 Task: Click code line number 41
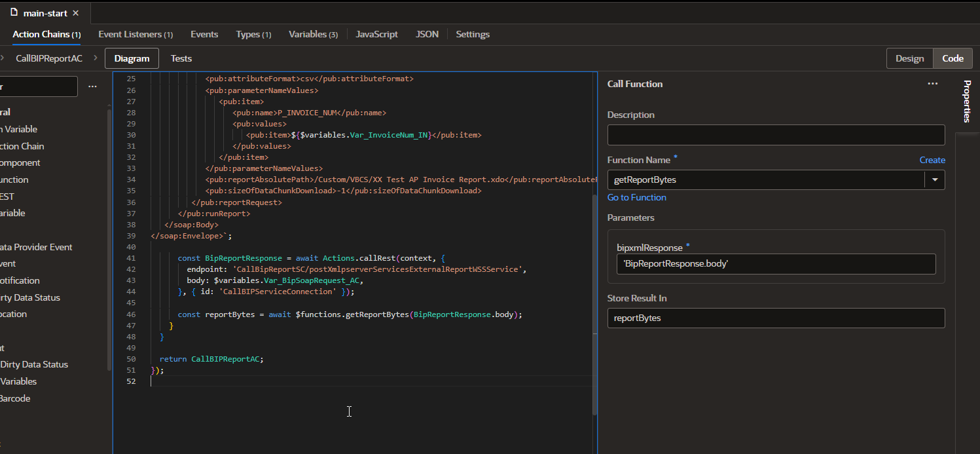click(131, 258)
